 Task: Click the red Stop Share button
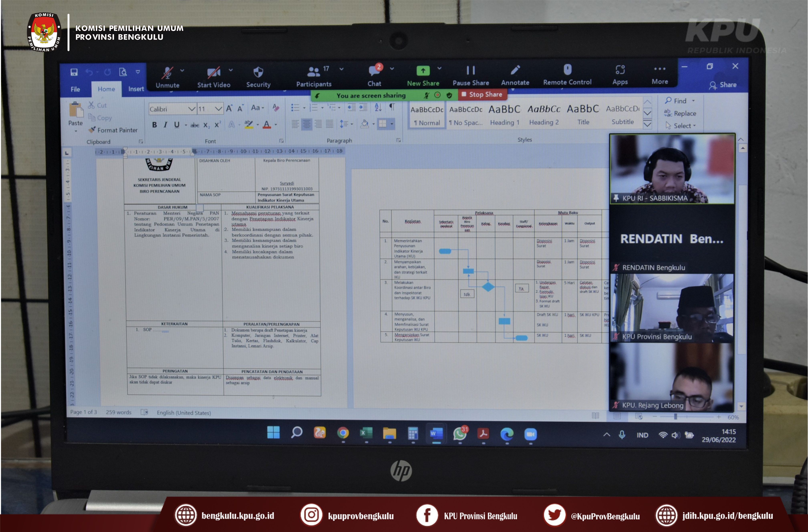click(x=483, y=95)
